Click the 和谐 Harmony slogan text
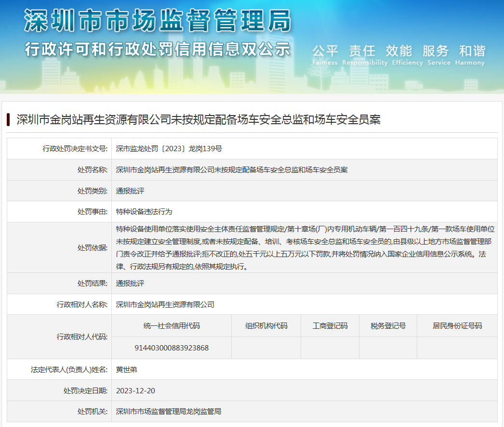The height and width of the screenshot is (427, 504). point(470,55)
